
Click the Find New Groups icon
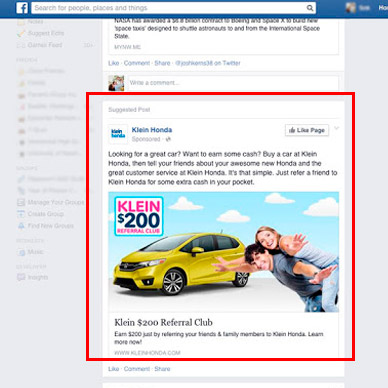[x=21, y=226]
